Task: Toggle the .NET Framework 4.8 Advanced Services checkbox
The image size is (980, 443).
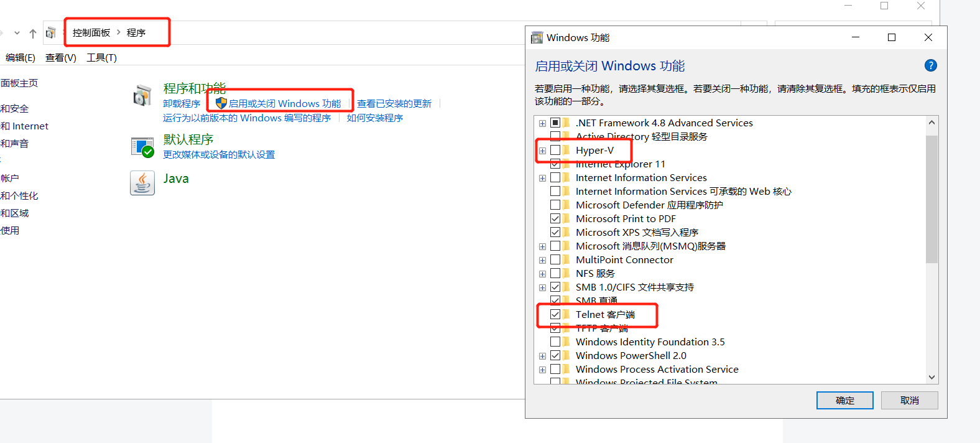Action: pos(555,123)
